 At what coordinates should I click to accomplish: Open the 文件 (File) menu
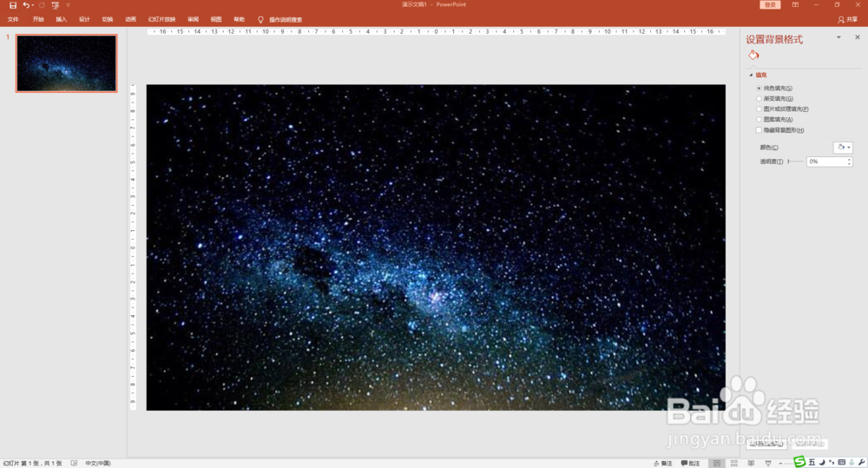pyautogui.click(x=13, y=19)
